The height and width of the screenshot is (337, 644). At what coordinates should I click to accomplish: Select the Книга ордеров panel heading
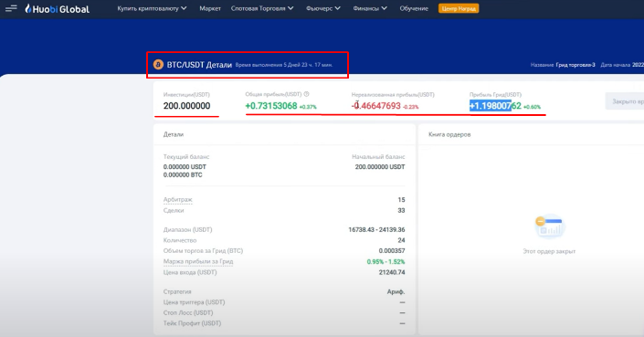(449, 134)
